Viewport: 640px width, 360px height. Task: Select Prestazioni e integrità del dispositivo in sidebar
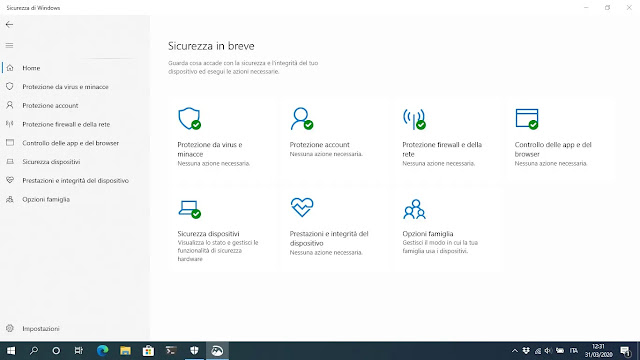(76, 180)
